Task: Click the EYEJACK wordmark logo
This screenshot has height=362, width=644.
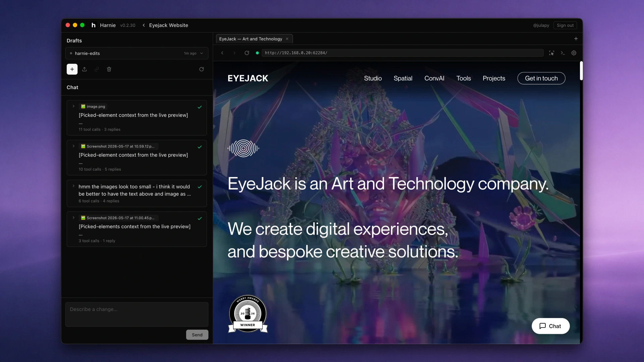Action: tap(248, 78)
